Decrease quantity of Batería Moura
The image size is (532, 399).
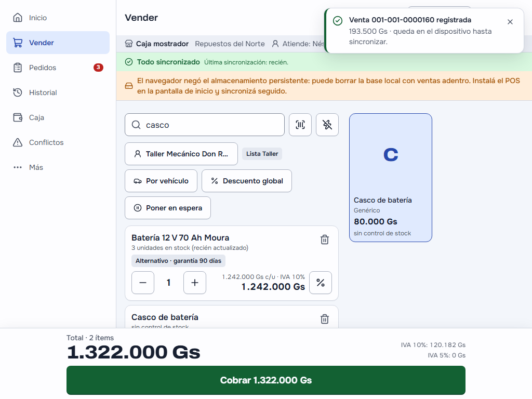click(x=143, y=283)
